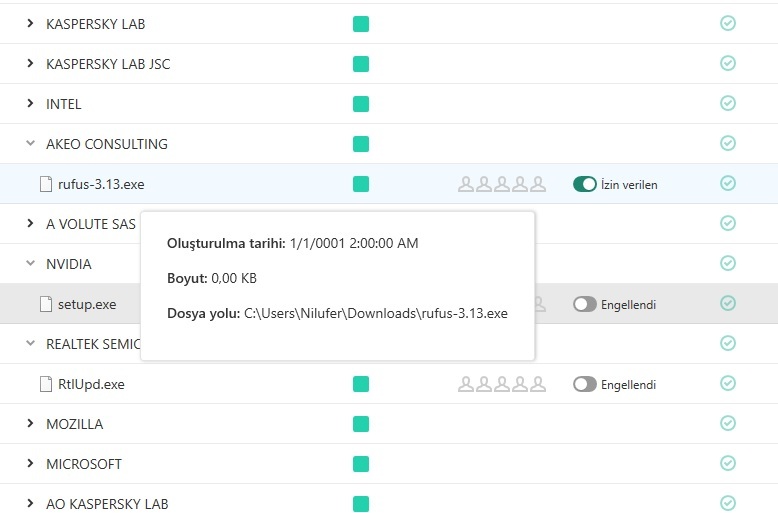Expand the MICROSOFT group
The image size is (778, 513).
point(30,463)
